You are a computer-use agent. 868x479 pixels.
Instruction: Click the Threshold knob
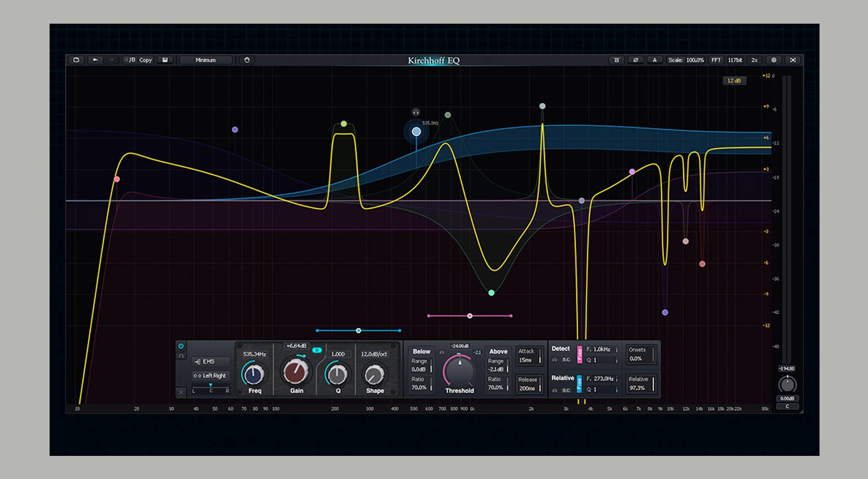(x=459, y=370)
